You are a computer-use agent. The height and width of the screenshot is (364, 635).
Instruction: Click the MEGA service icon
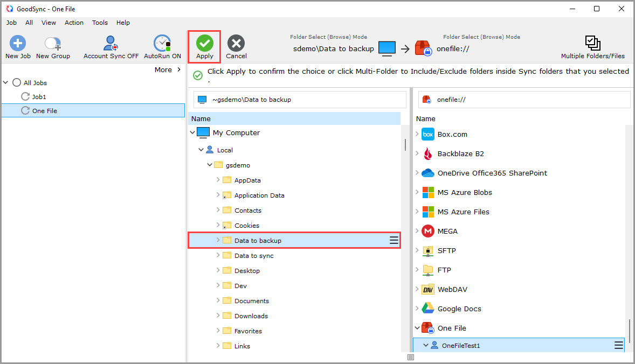(x=428, y=231)
